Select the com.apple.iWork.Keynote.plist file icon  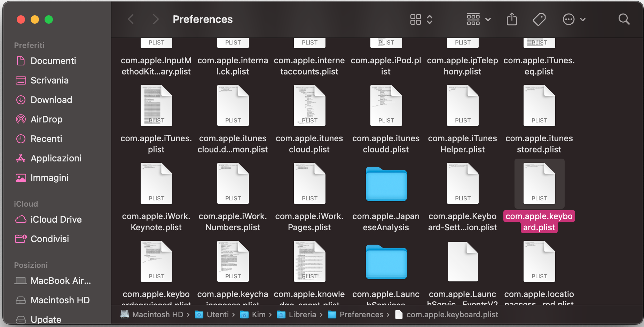pos(156,183)
